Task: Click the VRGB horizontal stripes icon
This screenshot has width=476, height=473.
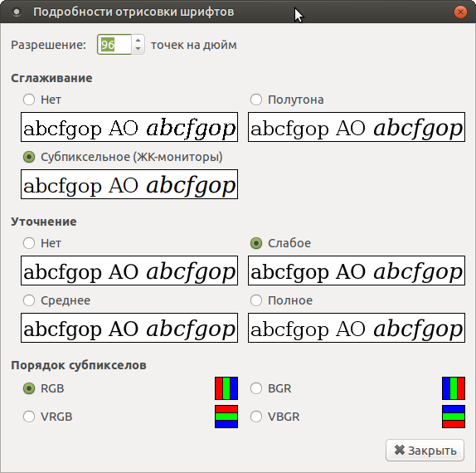Action: 226,417
